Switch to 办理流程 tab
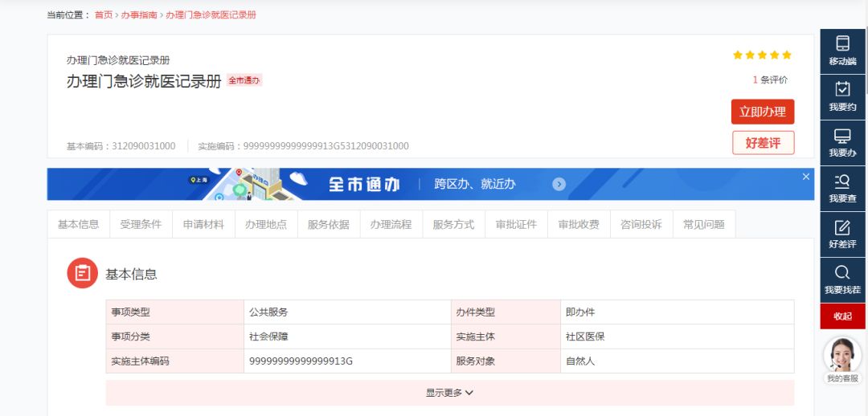Viewport: 868px width, 416px height. point(391,225)
